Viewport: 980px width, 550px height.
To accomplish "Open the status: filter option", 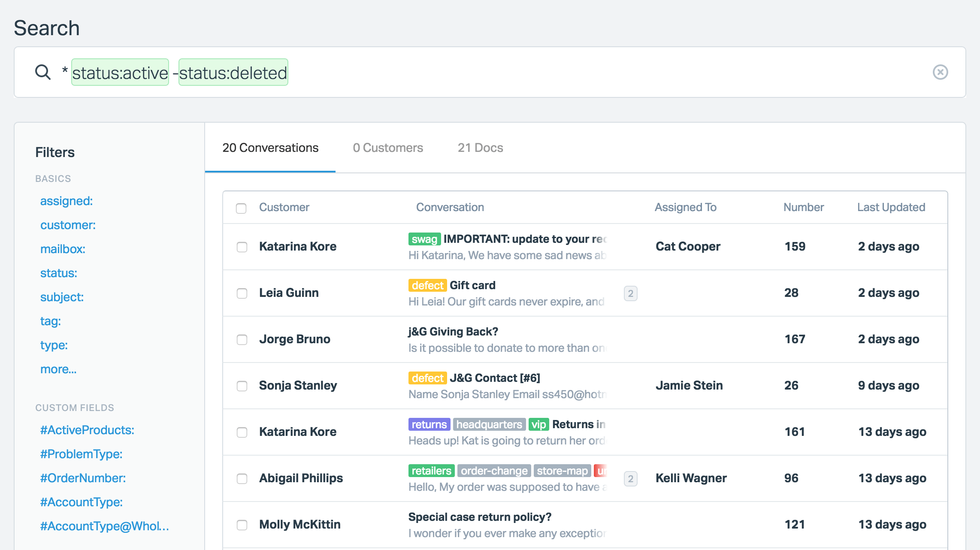I will point(59,273).
